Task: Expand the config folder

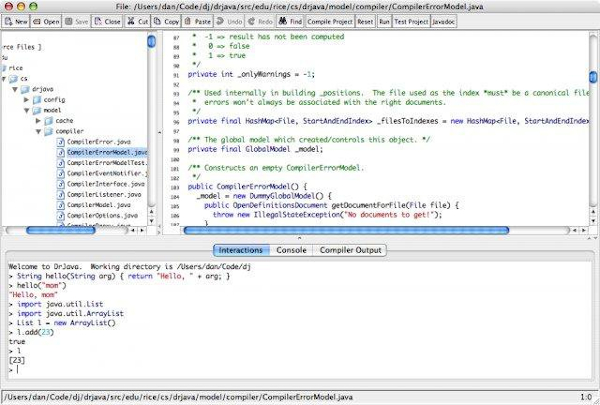Action: click(26, 100)
